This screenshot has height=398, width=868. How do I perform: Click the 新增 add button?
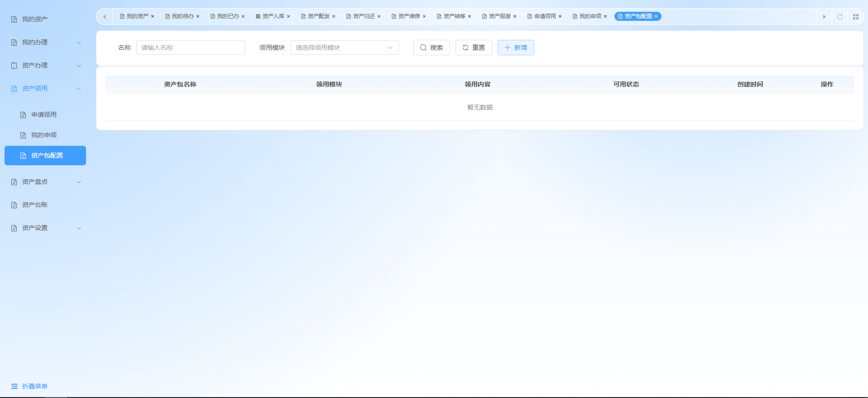tap(516, 48)
